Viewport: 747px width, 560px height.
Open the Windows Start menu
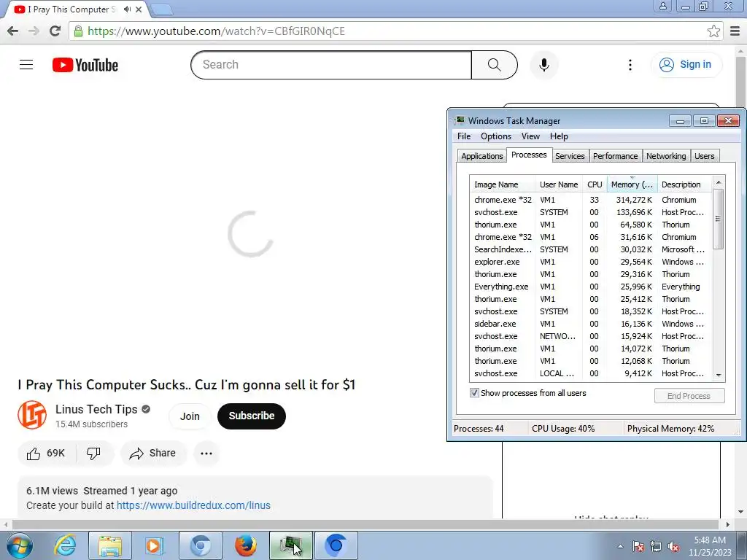[x=20, y=545]
